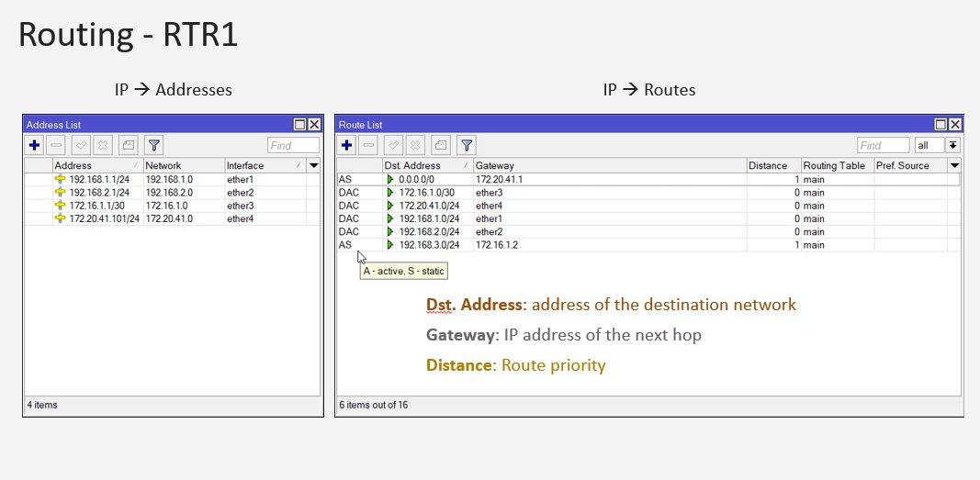Close the Route List window

(x=954, y=125)
